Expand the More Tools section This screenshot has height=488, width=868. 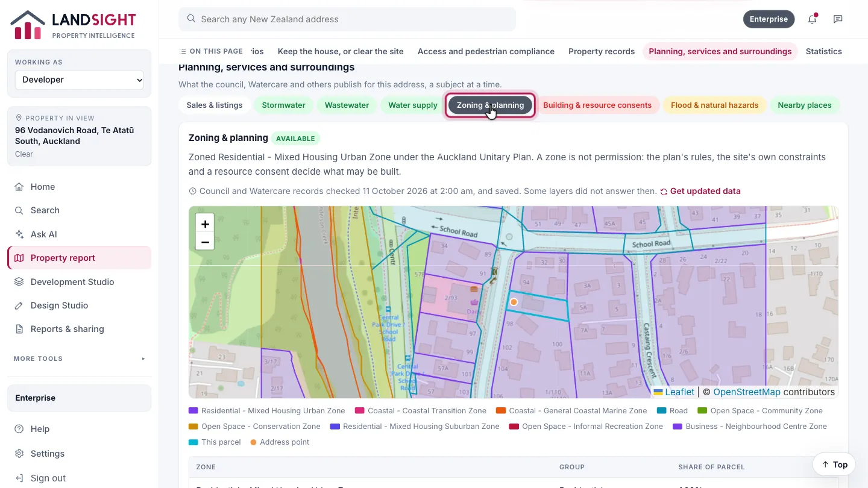[x=79, y=358]
